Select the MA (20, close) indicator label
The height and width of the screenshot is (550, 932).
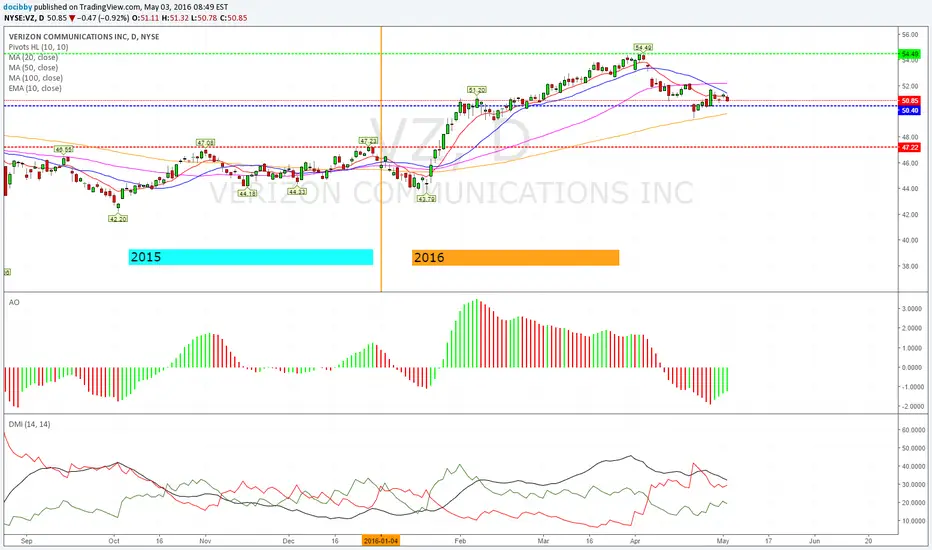pos(33,57)
